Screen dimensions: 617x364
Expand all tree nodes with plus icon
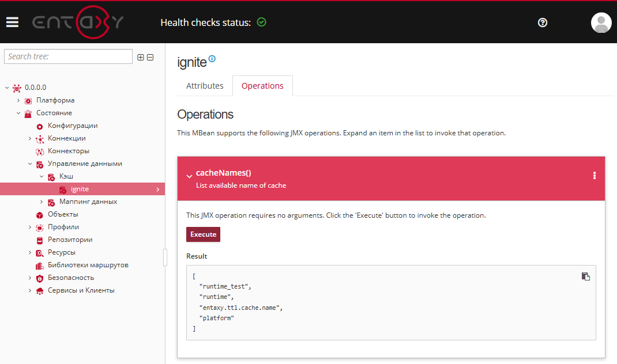[141, 57]
